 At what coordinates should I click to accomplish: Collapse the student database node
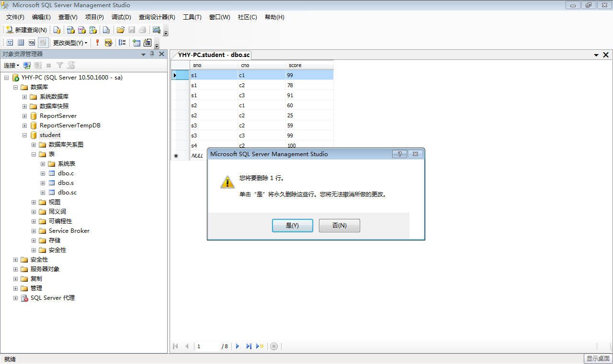tap(24, 135)
